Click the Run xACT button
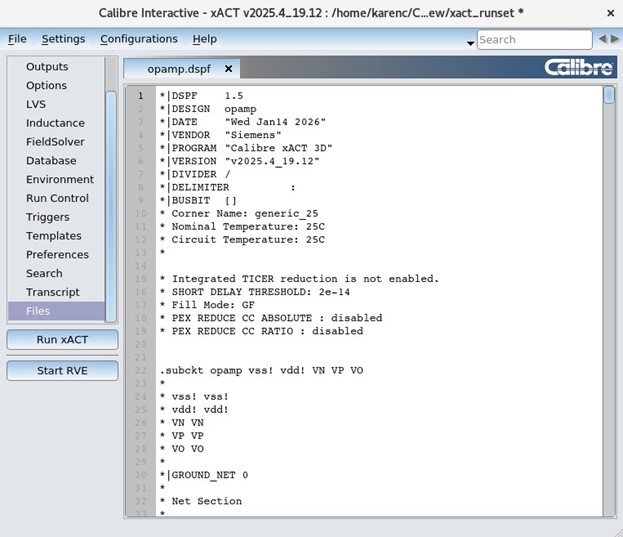This screenshot has height=537, width=623. 62,340
